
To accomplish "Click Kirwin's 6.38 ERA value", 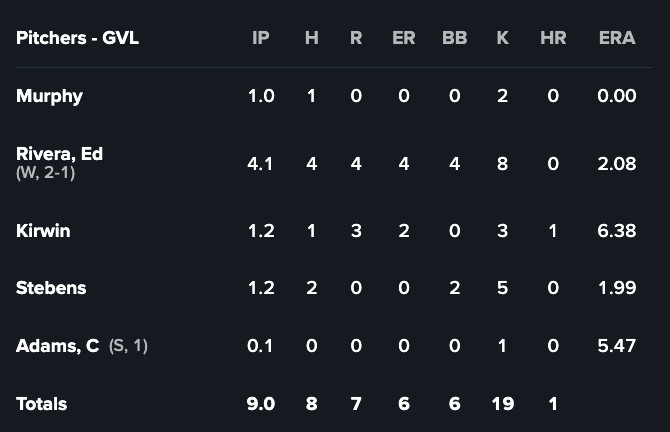I will [x=617, y=231].
